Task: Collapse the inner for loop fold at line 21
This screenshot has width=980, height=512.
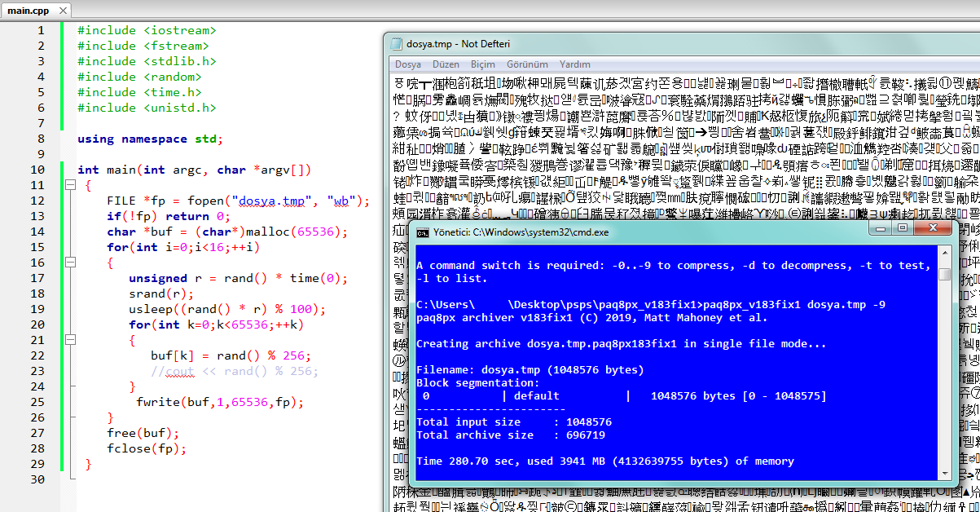Action: tap(70, 341)
